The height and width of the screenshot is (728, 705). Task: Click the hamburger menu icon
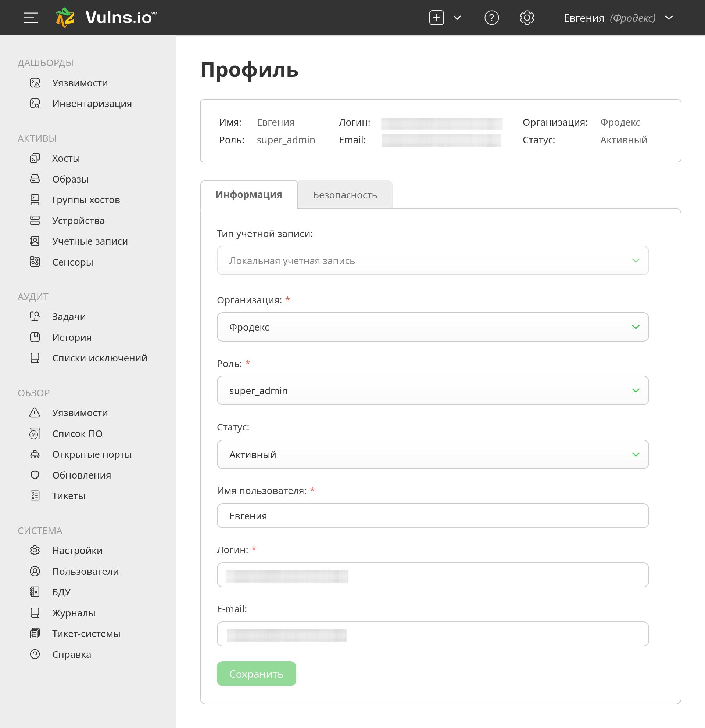31,18
